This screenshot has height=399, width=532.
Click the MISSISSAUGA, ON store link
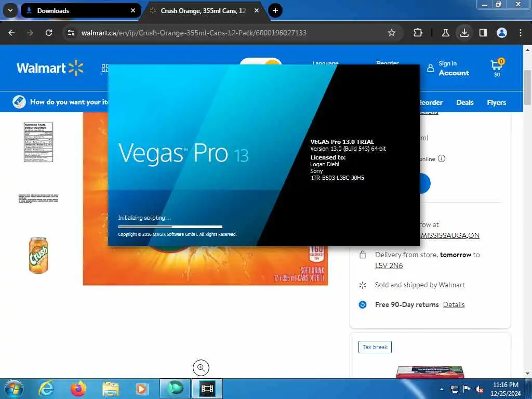click(x=449, y=235)
